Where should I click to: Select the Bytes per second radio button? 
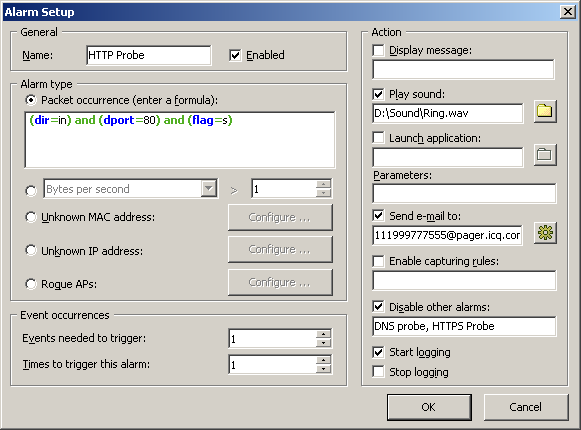[x=31, y=191]
